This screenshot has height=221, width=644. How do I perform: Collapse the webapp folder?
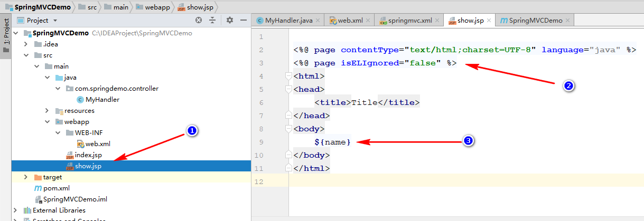point(46,121)
